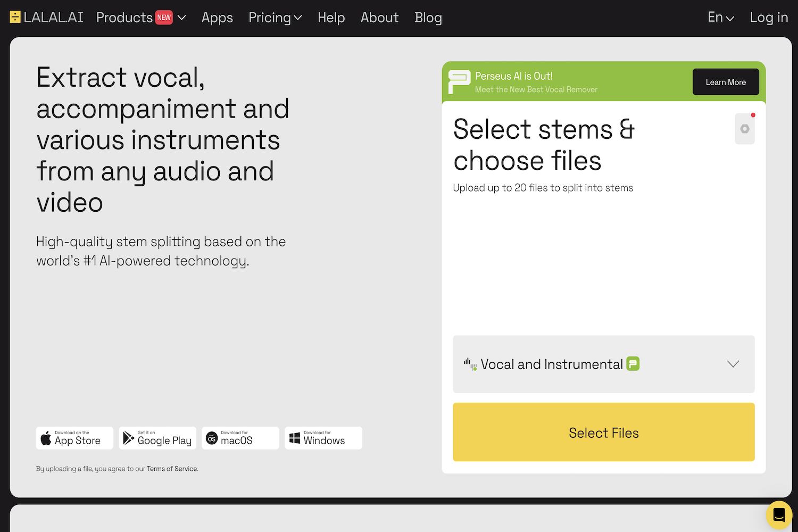The image size is (798, 532).
Task: Click the Apple logo icon
Action: (46, 438)
